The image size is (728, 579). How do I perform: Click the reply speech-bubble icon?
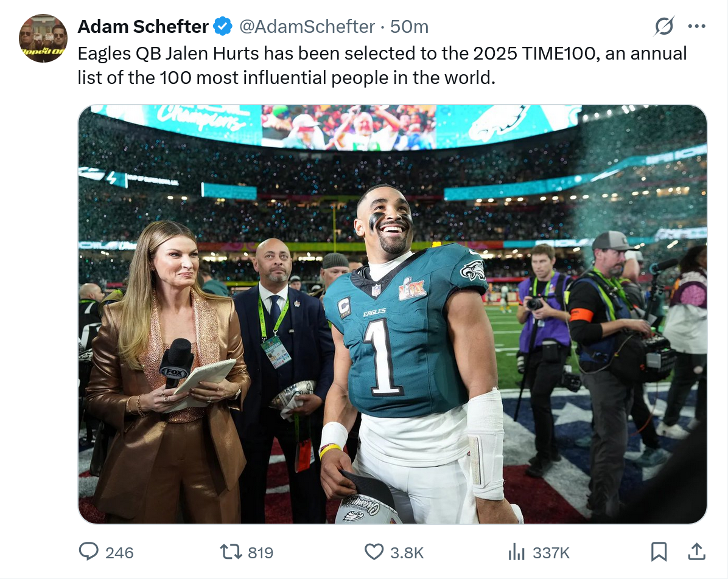point(89,552)
